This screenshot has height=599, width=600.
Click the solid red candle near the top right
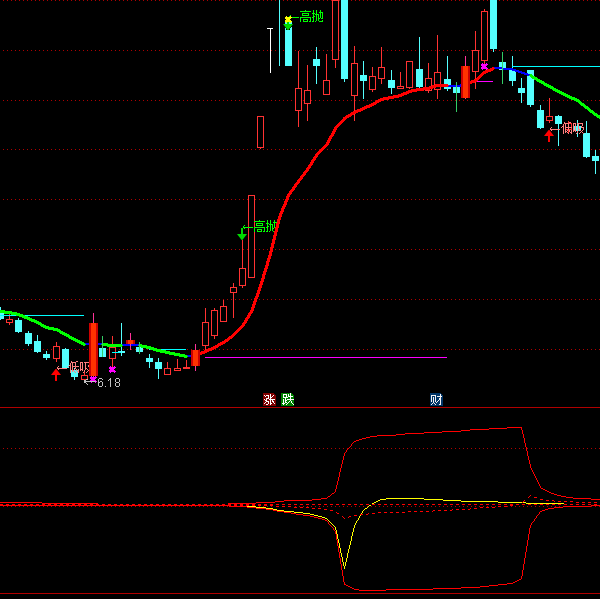(x=465, y=81)
